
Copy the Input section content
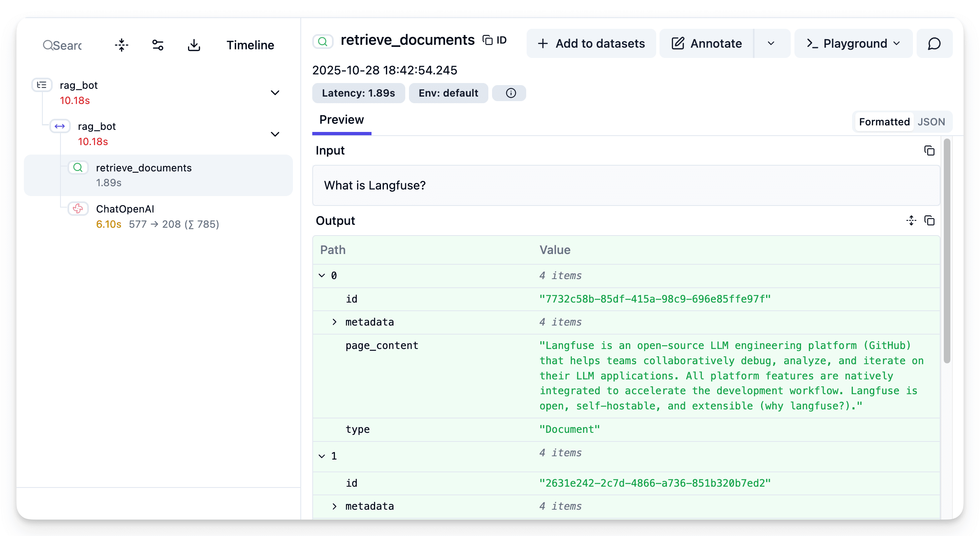[929, 150]
